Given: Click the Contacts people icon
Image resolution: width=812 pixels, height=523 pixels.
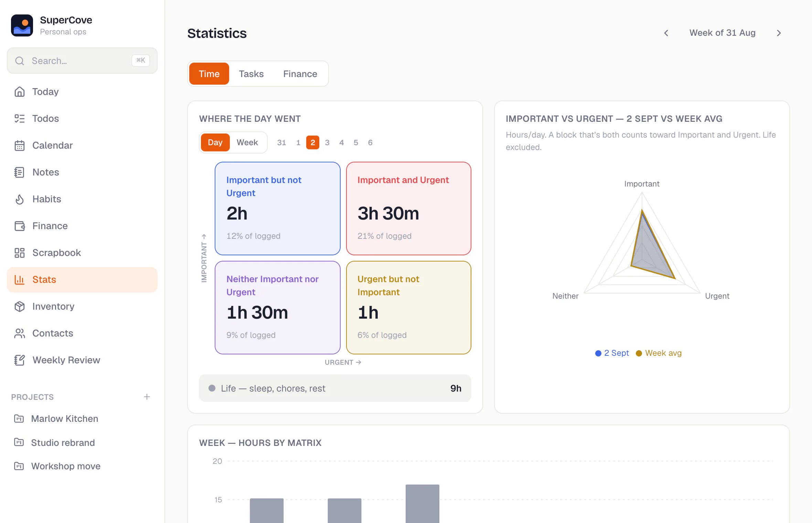Looking at the screenshot, I should [x=20, y=333].
